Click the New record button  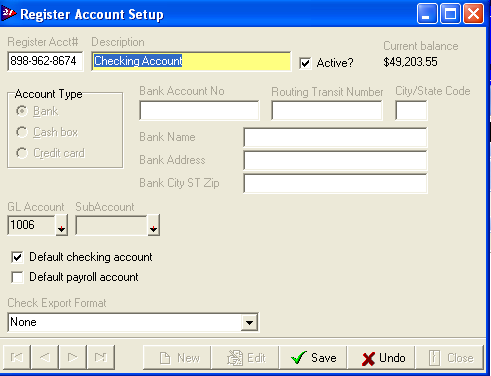coord(177,358)
